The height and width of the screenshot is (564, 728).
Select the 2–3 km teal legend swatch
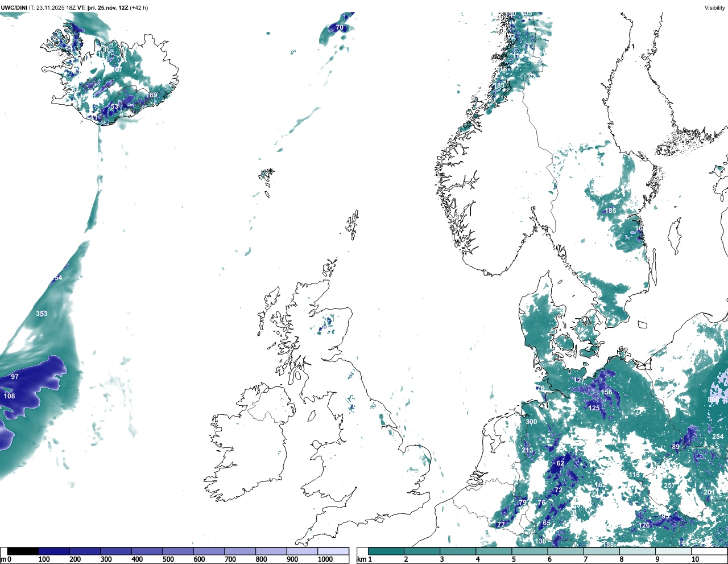click(x=422, y=551)
